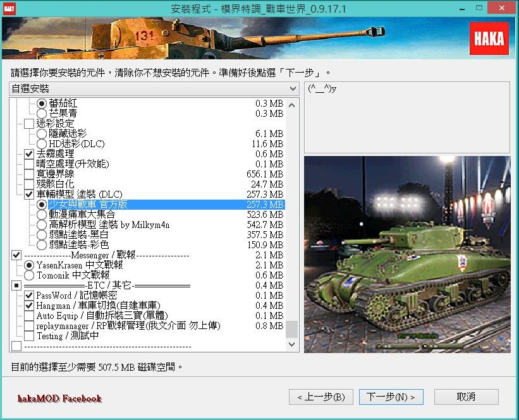This screenshot has width=519, height=420.
Task: Uncheck the 車輛模型 塗裝 (DLC) checkbox
Action: [x=29, y=195]
